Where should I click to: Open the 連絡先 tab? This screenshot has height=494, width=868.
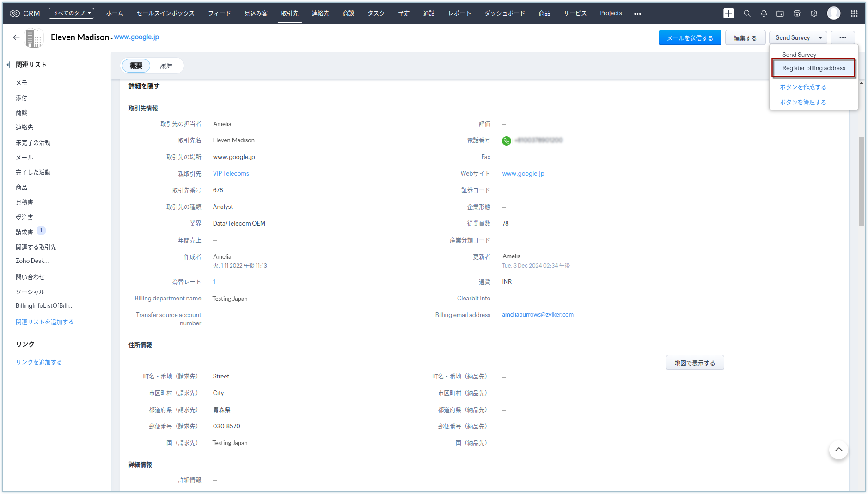tap(320, 13)
